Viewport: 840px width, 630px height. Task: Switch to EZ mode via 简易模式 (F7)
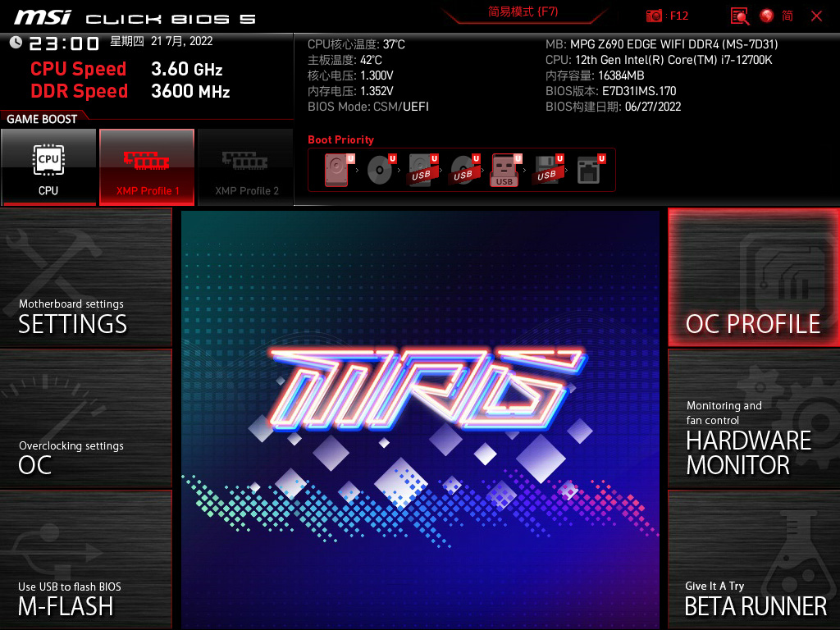[x=523, y=11]
